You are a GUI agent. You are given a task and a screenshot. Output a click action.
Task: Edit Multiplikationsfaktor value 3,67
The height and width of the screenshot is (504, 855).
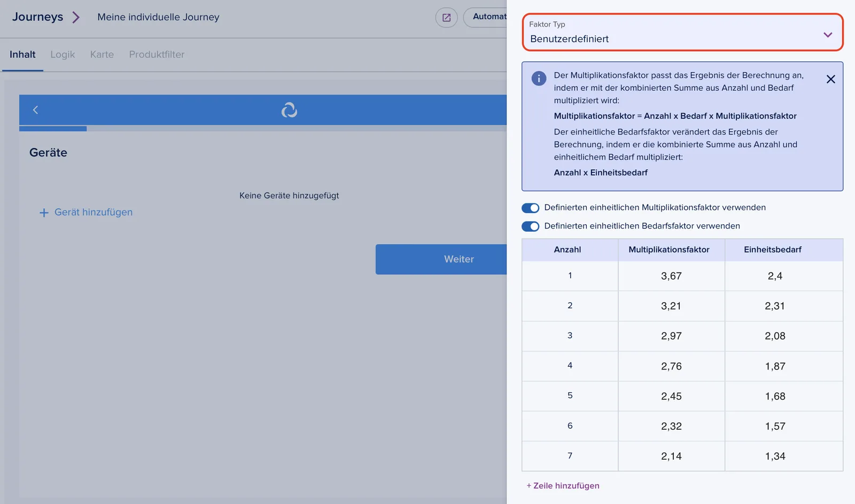coord(671,276)
